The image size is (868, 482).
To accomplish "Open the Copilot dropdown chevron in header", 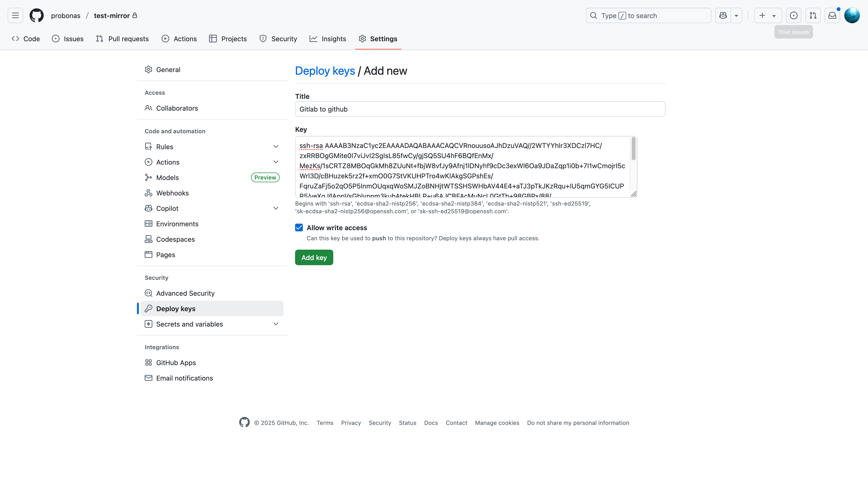I will 737,15.
